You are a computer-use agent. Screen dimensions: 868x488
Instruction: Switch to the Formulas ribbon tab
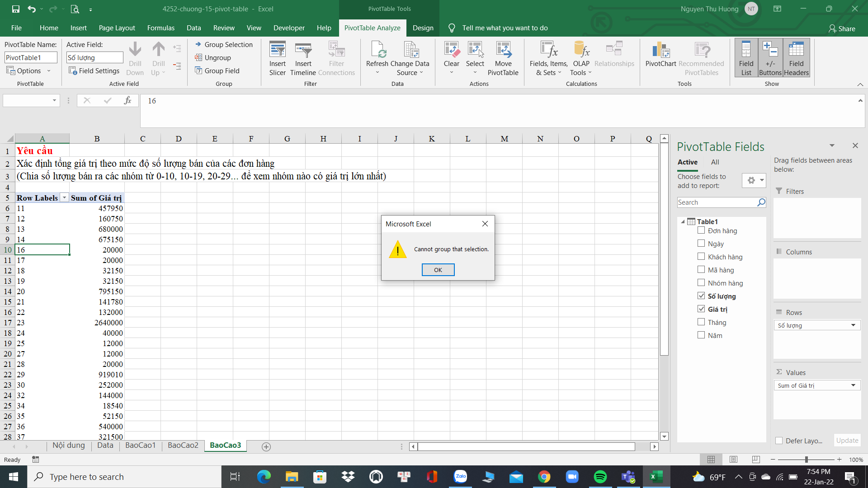click(160, 28)
